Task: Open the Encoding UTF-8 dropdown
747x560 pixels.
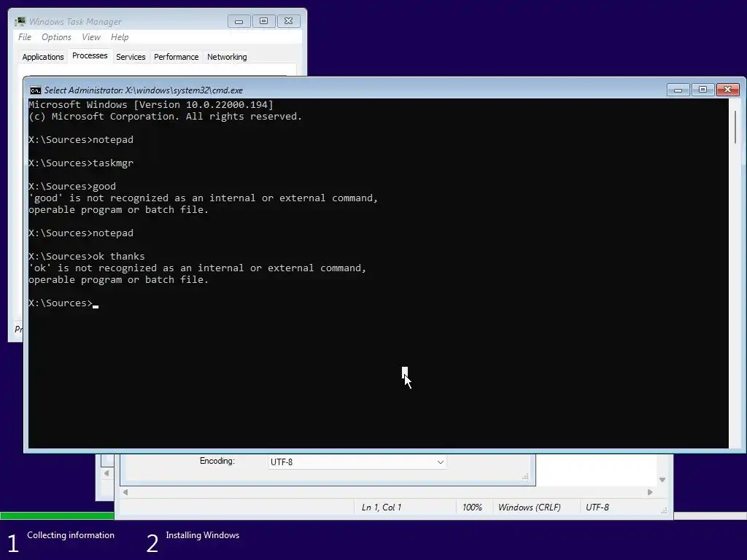Action: [357, 462]
